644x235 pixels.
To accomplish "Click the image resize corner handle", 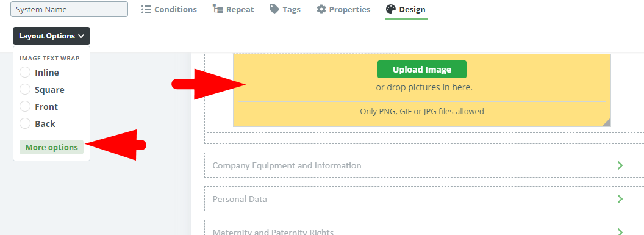I will coord(606,122).
